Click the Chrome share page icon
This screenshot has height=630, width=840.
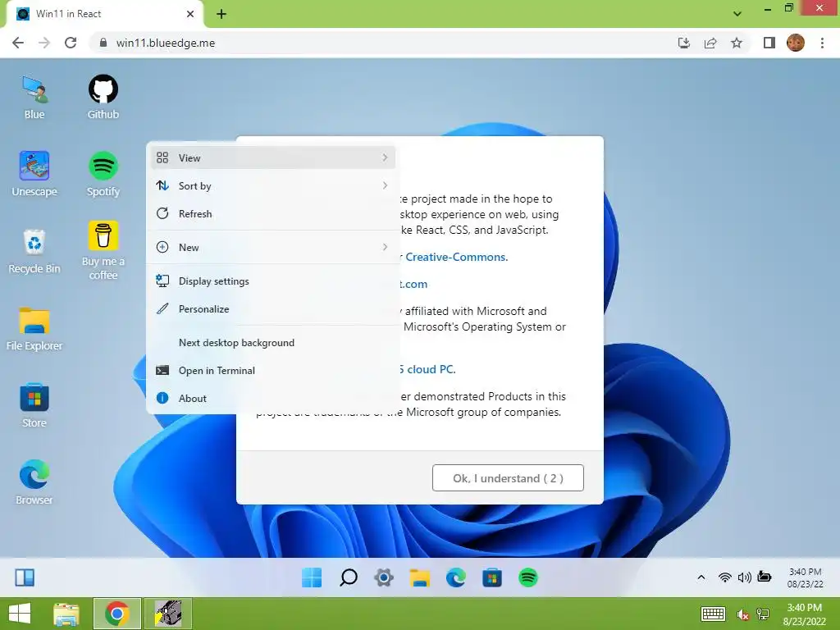[x=710, y=43]
